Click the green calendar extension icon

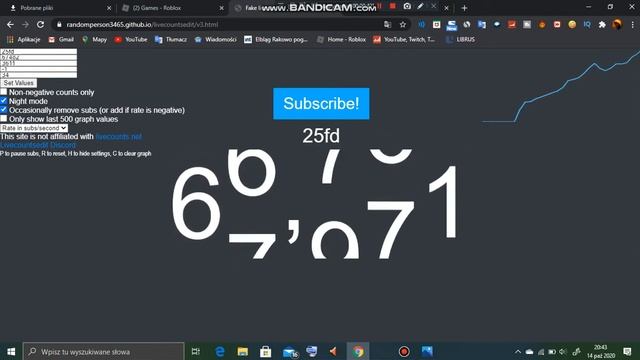point(436,24)
